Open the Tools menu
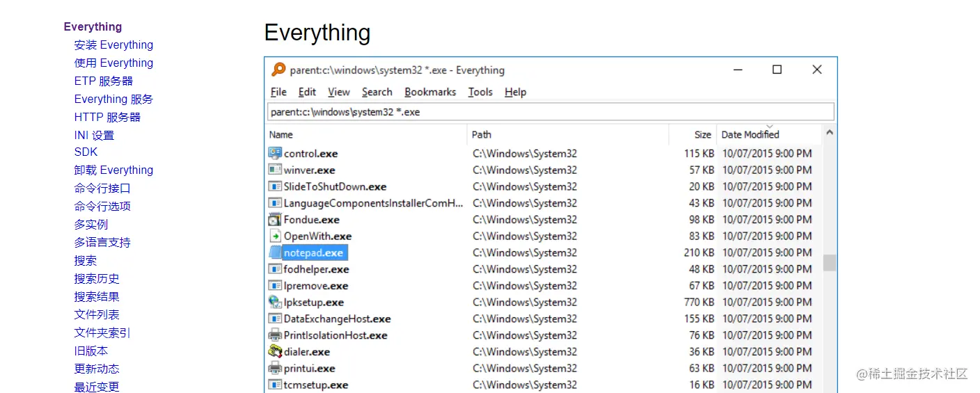The image size is (980, 393). click(x=480, y=92)
